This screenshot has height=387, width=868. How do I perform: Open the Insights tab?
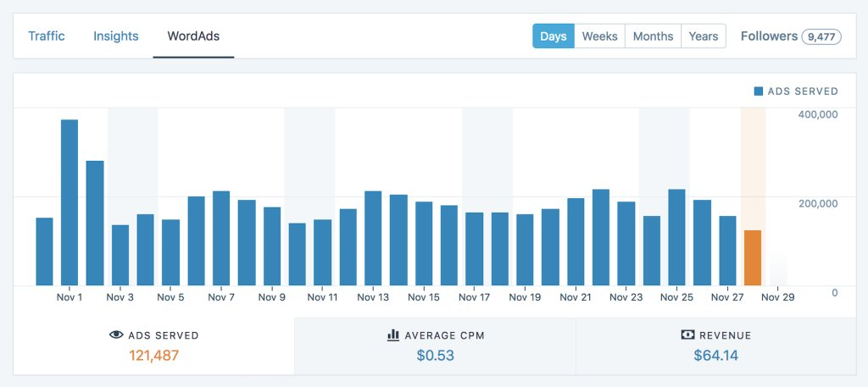tap(115, 36)
